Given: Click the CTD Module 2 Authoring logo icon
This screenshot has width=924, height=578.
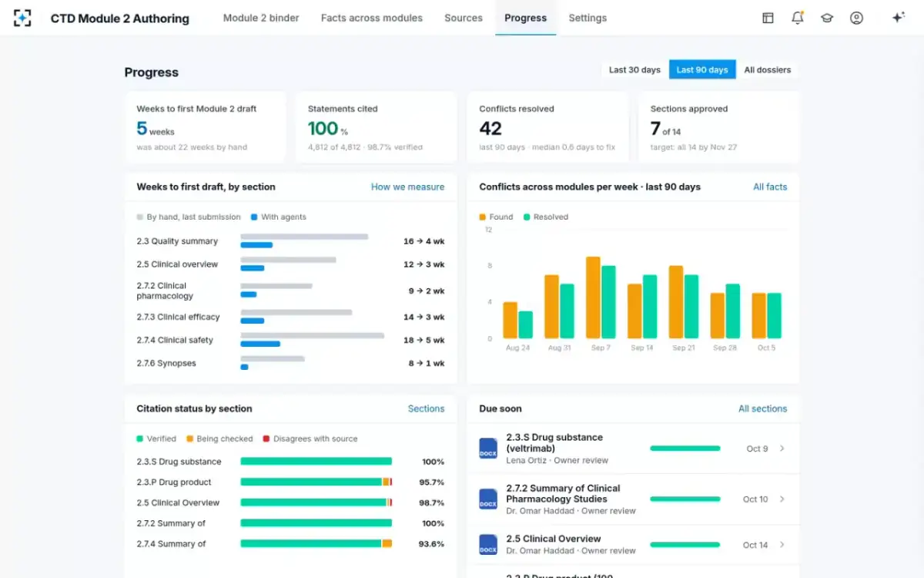Looking at the screenshot, I should point(22,18).
